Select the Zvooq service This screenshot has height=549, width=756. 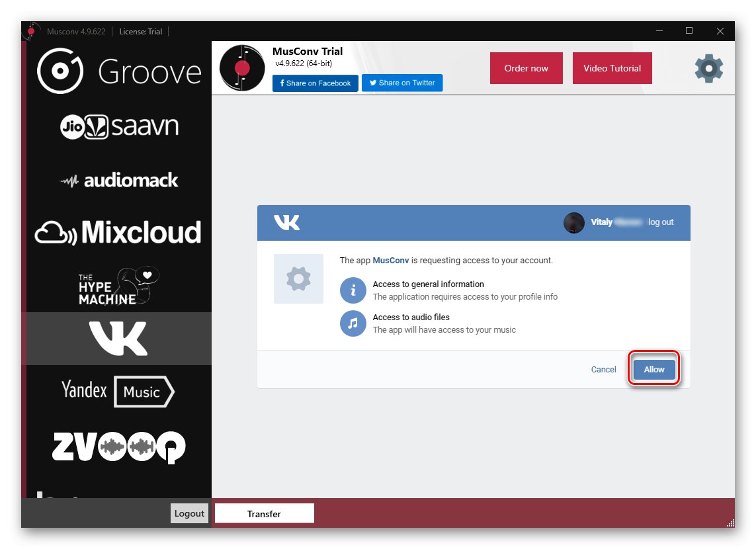[x=119, y=447]
